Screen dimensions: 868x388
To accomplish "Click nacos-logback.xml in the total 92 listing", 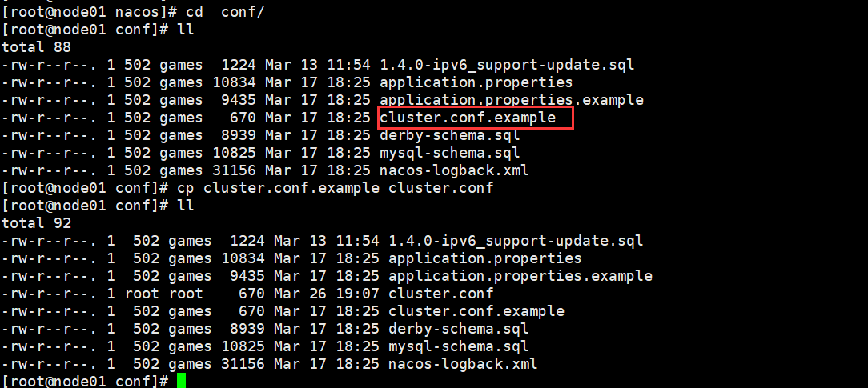I will coord(462,364).
